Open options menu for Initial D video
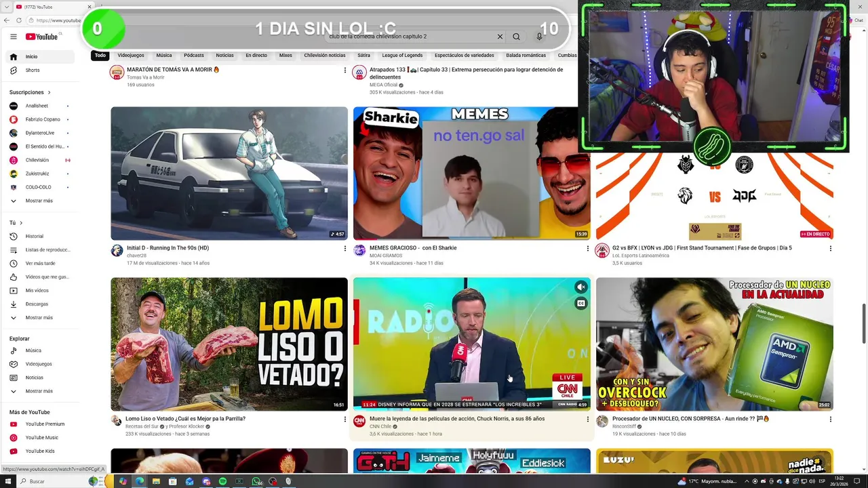The width and height of the screenshot is (868, 488). click(345, 249)
